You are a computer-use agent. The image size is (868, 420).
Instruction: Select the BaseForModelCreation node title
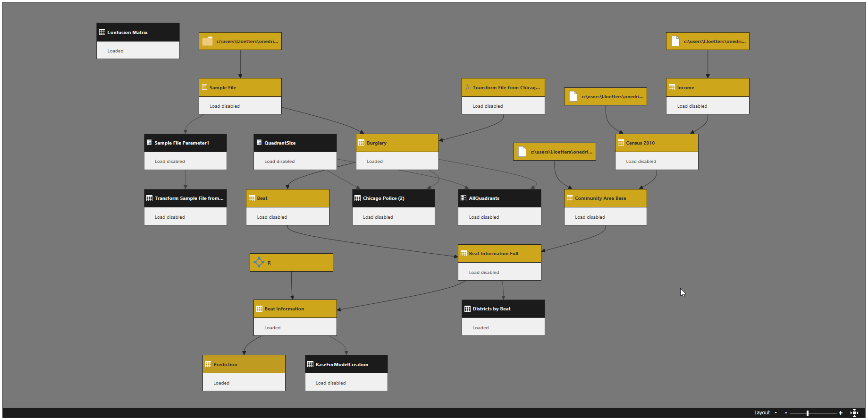(x=342, y=364)
